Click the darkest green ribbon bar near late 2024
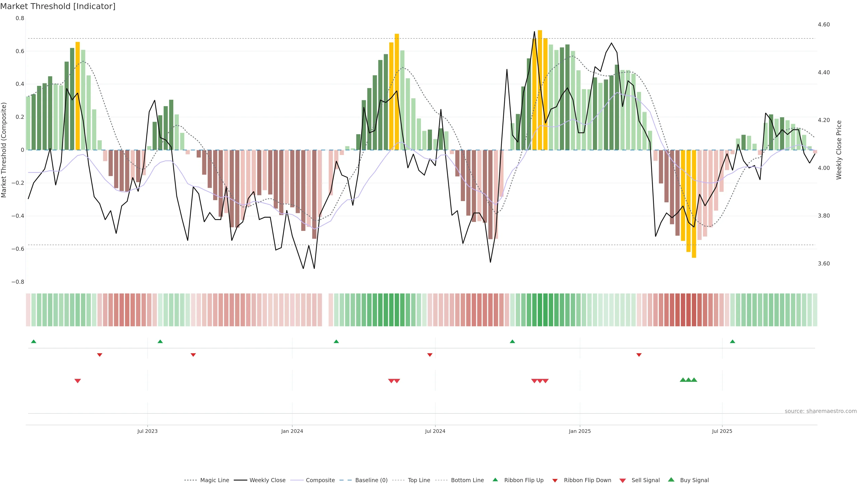The image size is (868, 488). click(540, 310)
